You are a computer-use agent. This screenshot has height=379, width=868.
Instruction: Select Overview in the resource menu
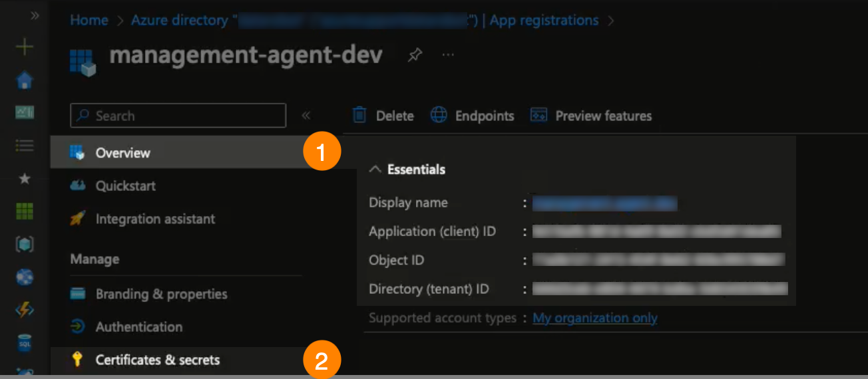[x=123, y=153]
